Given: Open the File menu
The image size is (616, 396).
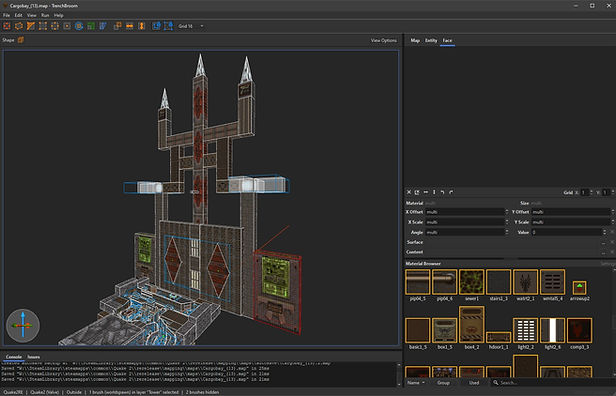Looking at the screenshot, I should pyautogui.click(x=6, y=15).
